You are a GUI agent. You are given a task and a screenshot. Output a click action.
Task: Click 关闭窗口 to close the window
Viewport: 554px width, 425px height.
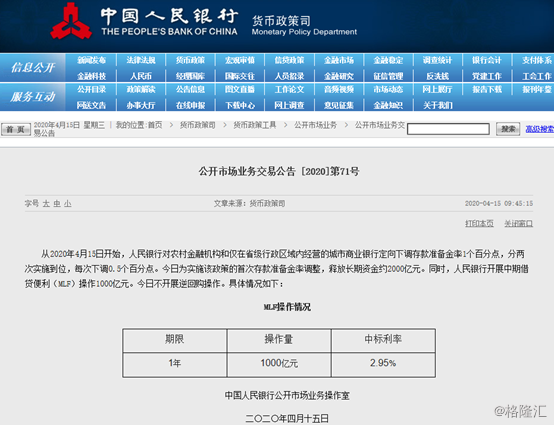pyautogui.click(x=518, y=223)
